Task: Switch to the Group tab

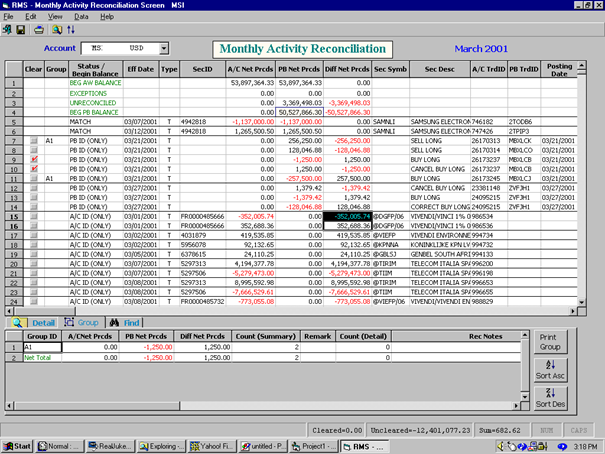Action: coord(81,322)
